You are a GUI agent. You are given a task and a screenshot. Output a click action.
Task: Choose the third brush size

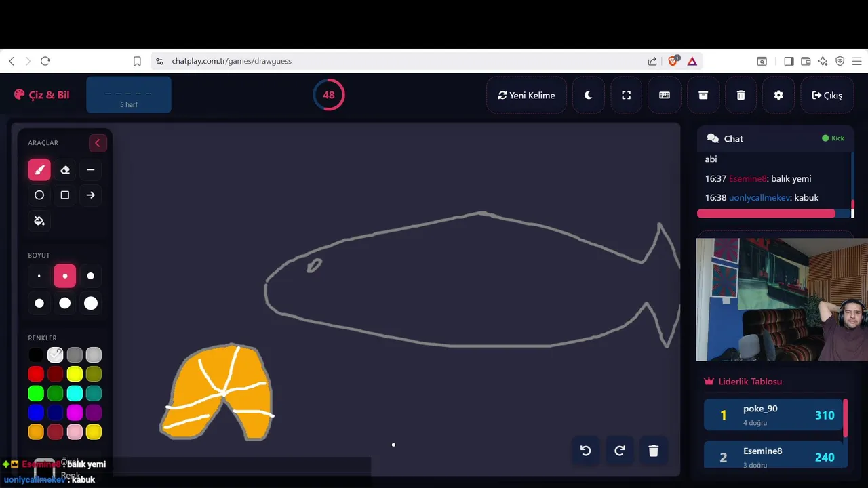[x=91, y=276]
